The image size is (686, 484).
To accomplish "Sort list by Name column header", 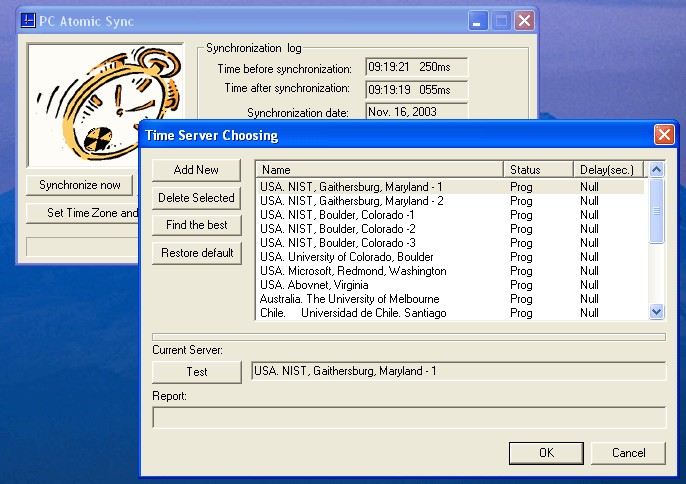I will 378,170.
